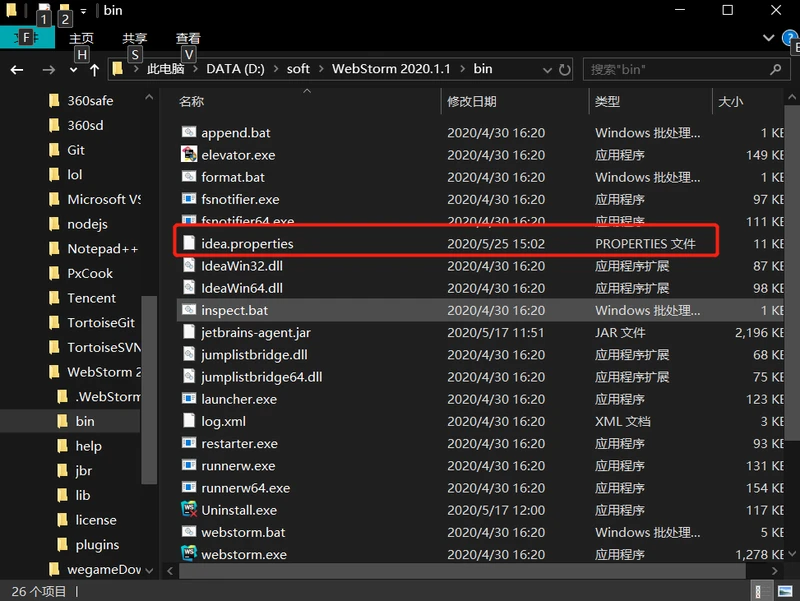The height and width of the screenshot is (601, 800).
Task: Select the inspect.bat file icon
Action: pyautogui.click(x=189, y=310)
